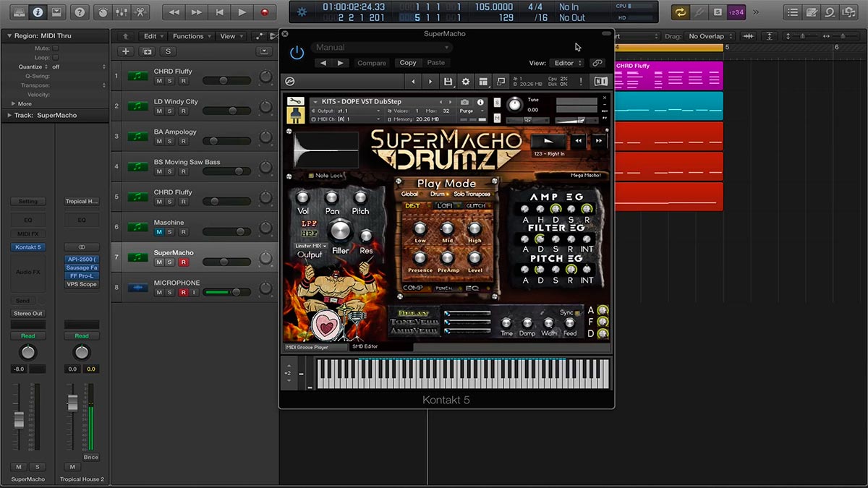The height and width of the screenshot is (488, 868).
Task: Open the Note Pads icon
Action: click(812, 12)
